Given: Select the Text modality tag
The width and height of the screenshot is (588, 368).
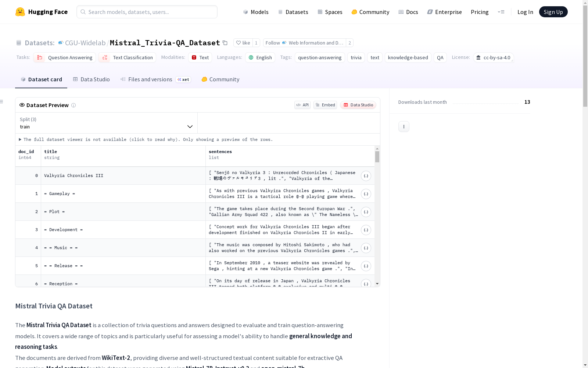Looking at the screenshot, I should [x=200, y=57].
